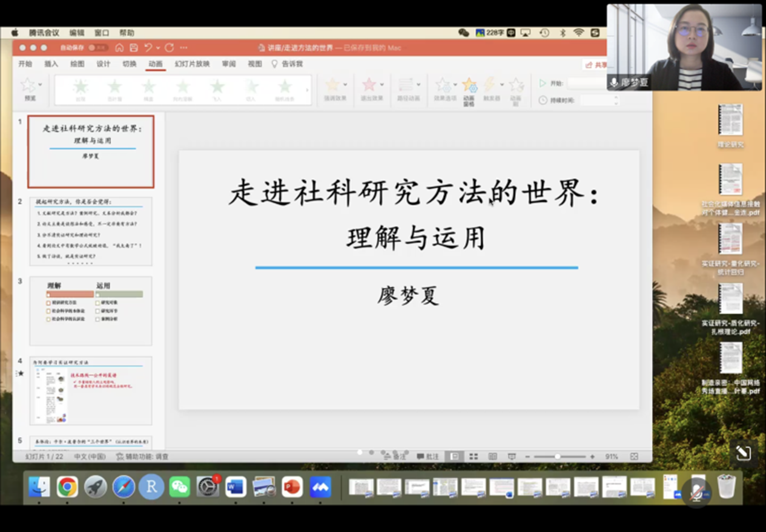The image size is (766, 532).
Task: Expand Path Animation (路径动画) dropdown arrow
Action: tap(418, 85)
